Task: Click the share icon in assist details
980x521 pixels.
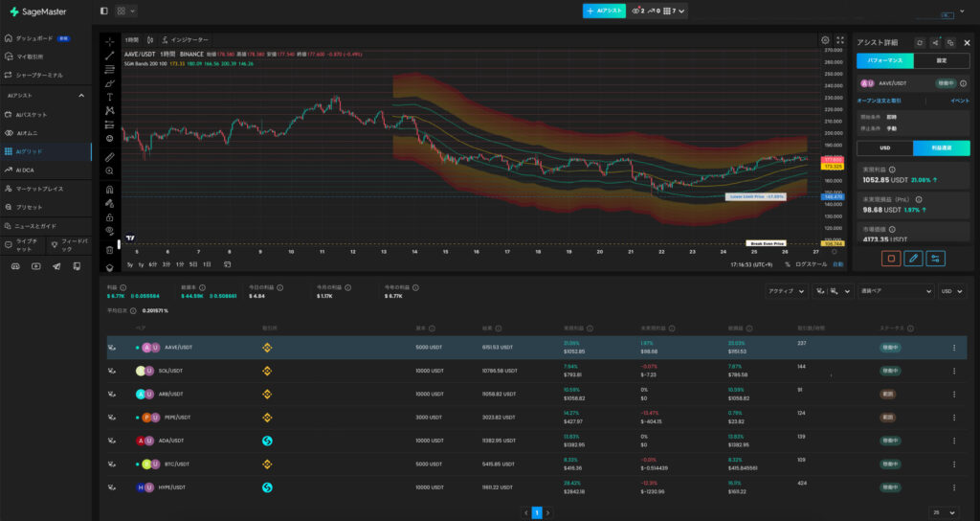Action: click(935, 43)
